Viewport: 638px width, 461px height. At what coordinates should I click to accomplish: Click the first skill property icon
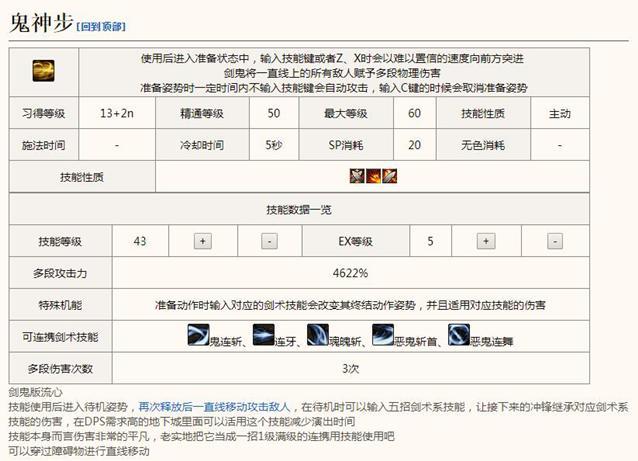(357, 176)
